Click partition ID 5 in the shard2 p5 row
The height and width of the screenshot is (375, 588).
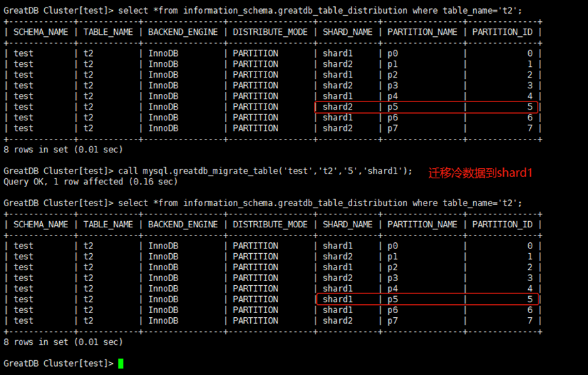click(530, 107)
